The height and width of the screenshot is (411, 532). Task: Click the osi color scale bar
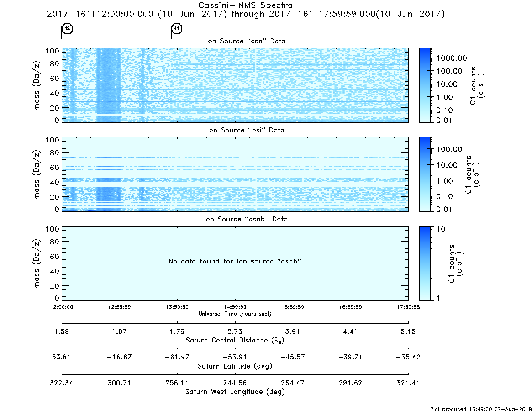[425, 174]
